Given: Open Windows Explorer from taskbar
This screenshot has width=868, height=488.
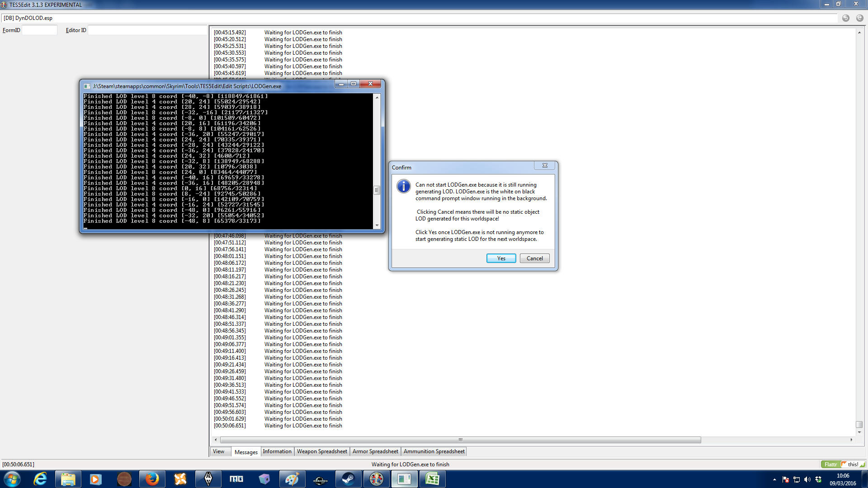Looking at the screenshot, I should [x=68, y=479].
